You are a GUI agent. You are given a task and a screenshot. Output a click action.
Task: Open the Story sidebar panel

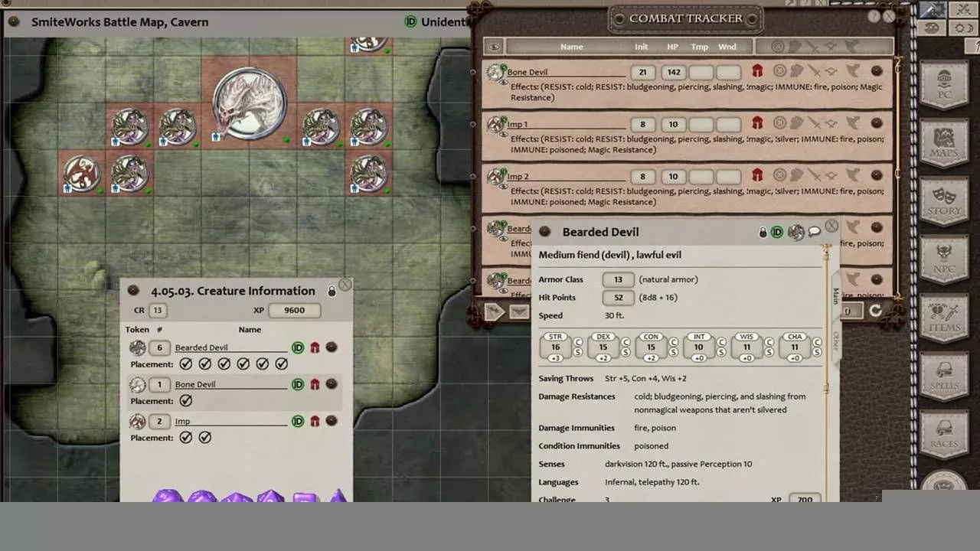pos(944,201)
